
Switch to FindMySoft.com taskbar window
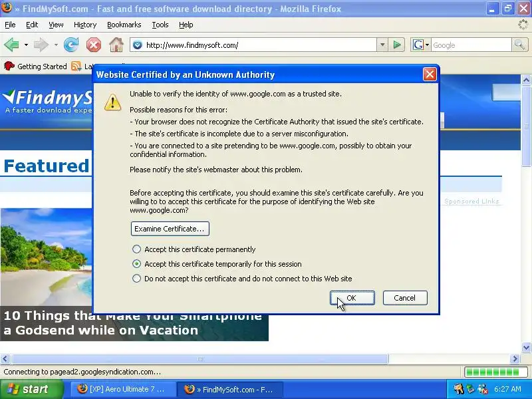point(230,389)
